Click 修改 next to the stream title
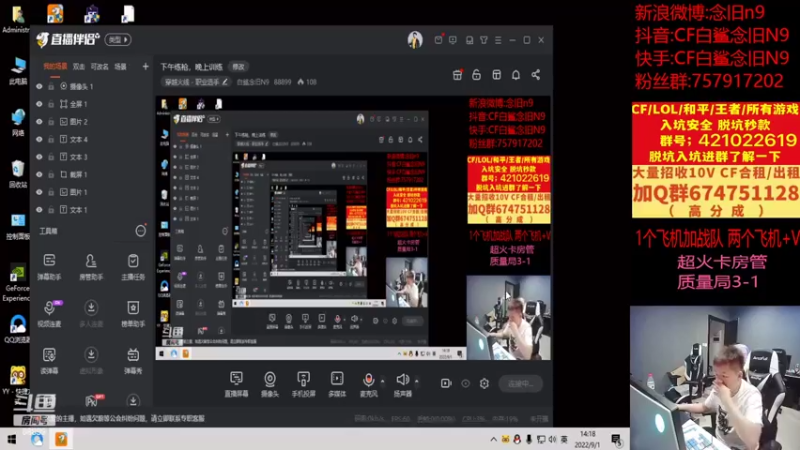Image resolution: width=800 pixels, height=450 pixels. [238, 67]
